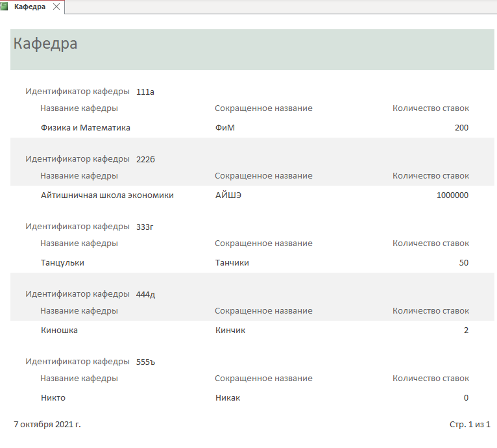Click the large Кафедра report header title

click(45, 44)
